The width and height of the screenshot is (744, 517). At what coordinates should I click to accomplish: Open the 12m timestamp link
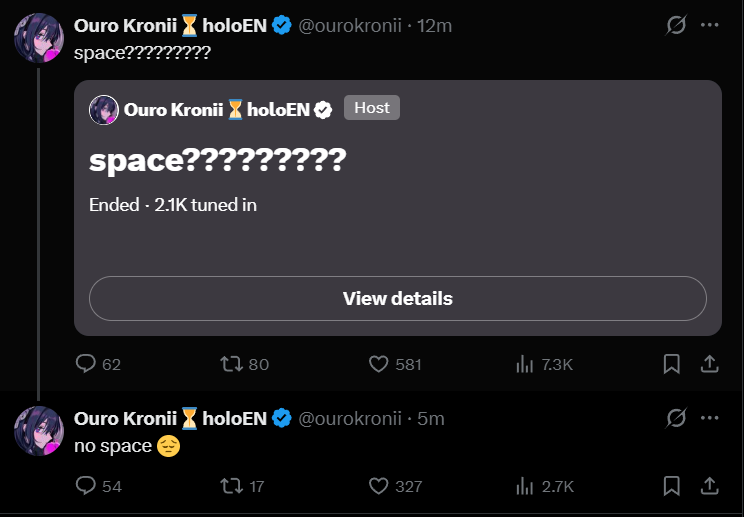point(435,26)
